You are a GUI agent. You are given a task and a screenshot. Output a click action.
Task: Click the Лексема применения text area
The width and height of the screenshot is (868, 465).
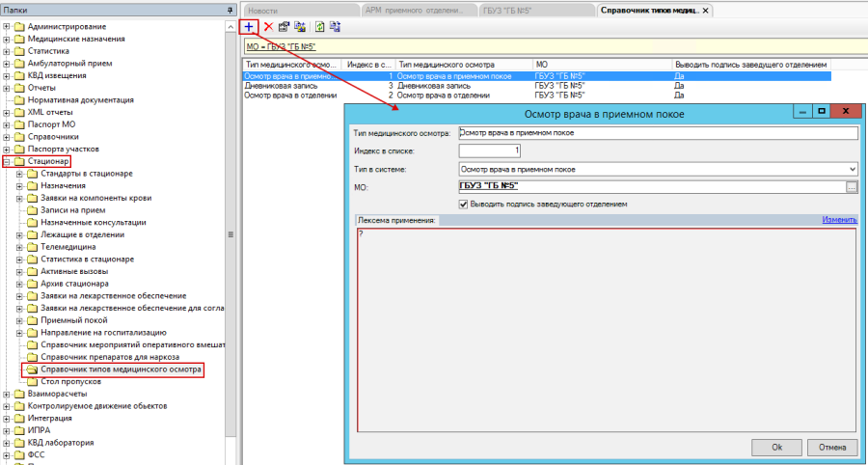[607, 329]
